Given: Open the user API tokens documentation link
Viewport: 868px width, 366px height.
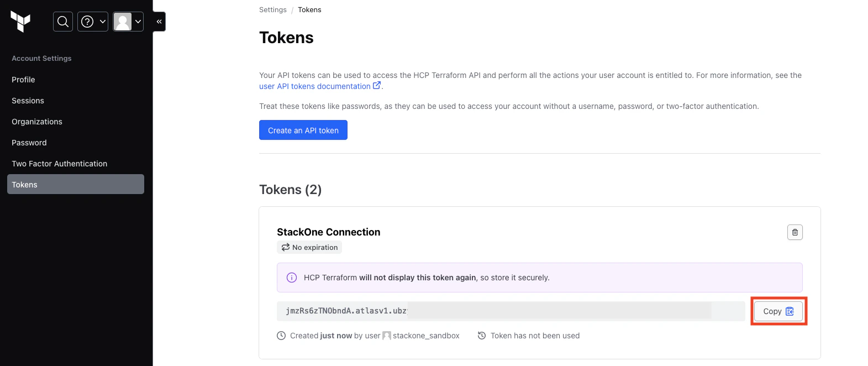Looking at the screenshot, I should 315,86.
